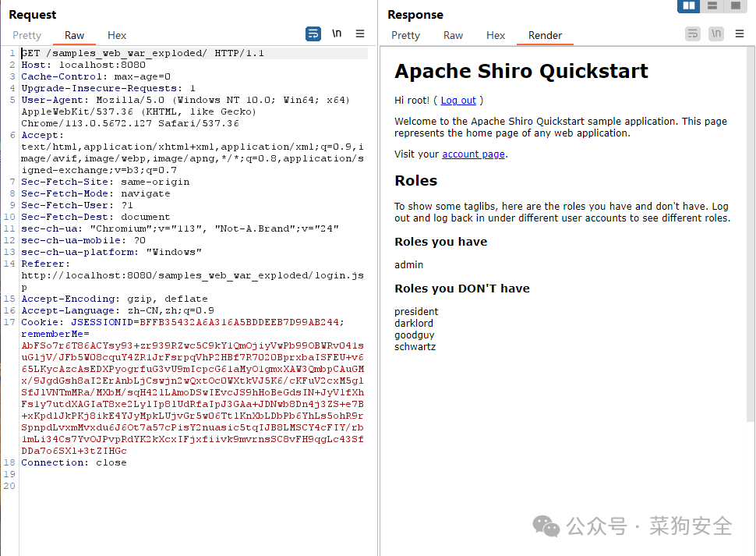The width and height of the screenshot is (756, 556).
Task: Select top-bottom split layout icon
Action: pos(712,5)
